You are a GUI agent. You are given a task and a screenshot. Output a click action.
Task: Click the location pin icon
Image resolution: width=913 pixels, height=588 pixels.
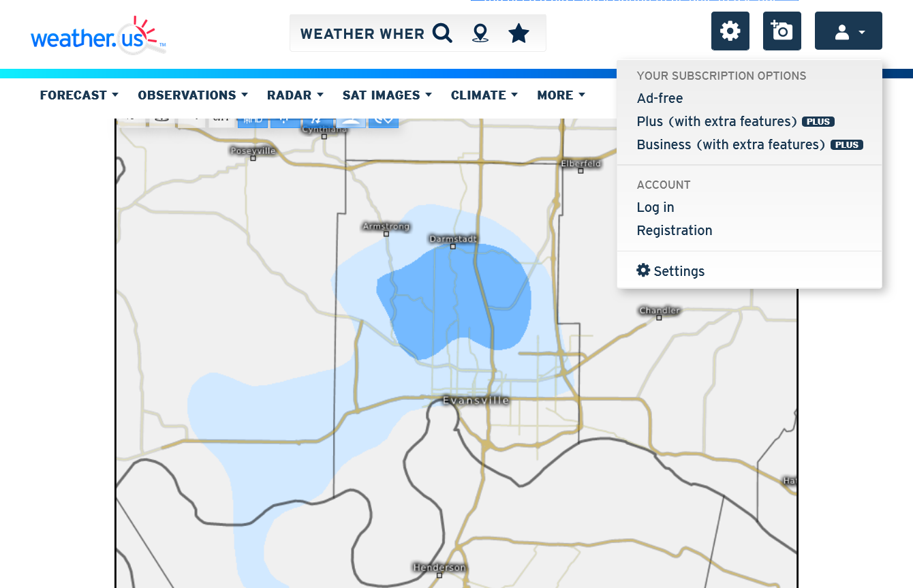point(480,33)
